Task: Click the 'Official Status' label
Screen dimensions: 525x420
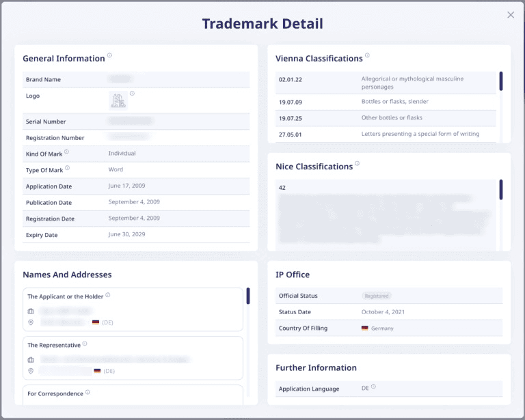Action: click(x=298, y=296)
